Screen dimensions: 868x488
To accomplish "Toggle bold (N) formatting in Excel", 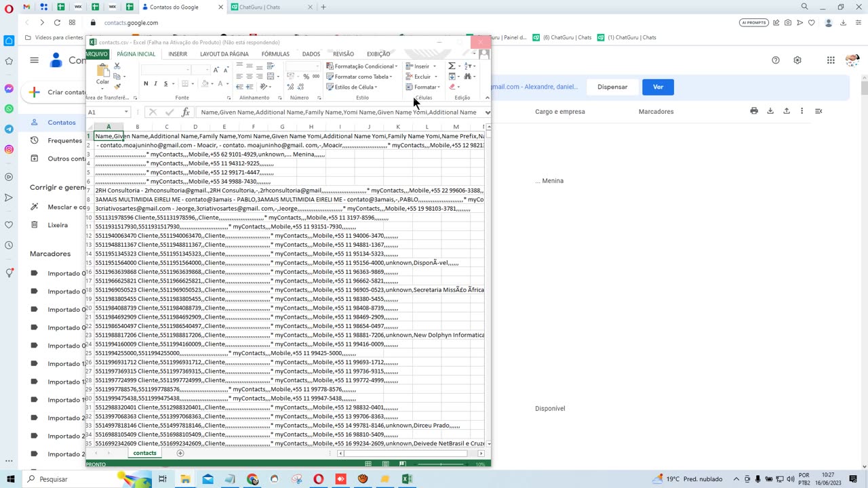I will [x=145, y=83].
